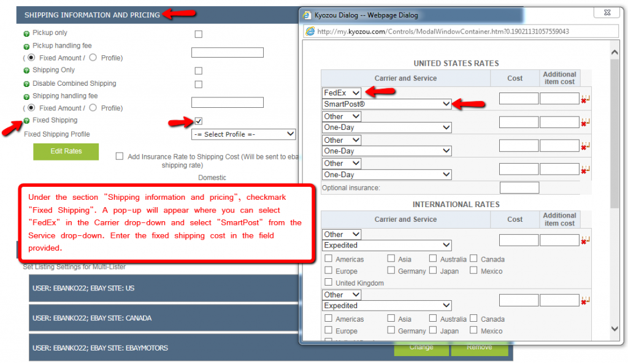This screenshot has height=364, width=628.
Task: Click Internet Explorer icon in dialog title bar
Action: [x=307, y=14]
